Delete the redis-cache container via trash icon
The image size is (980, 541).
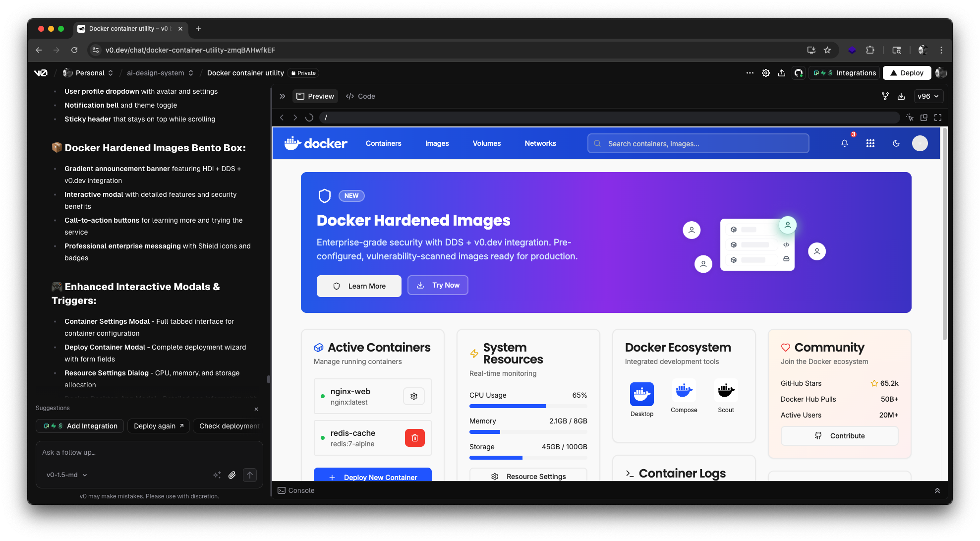coord(414,437)
